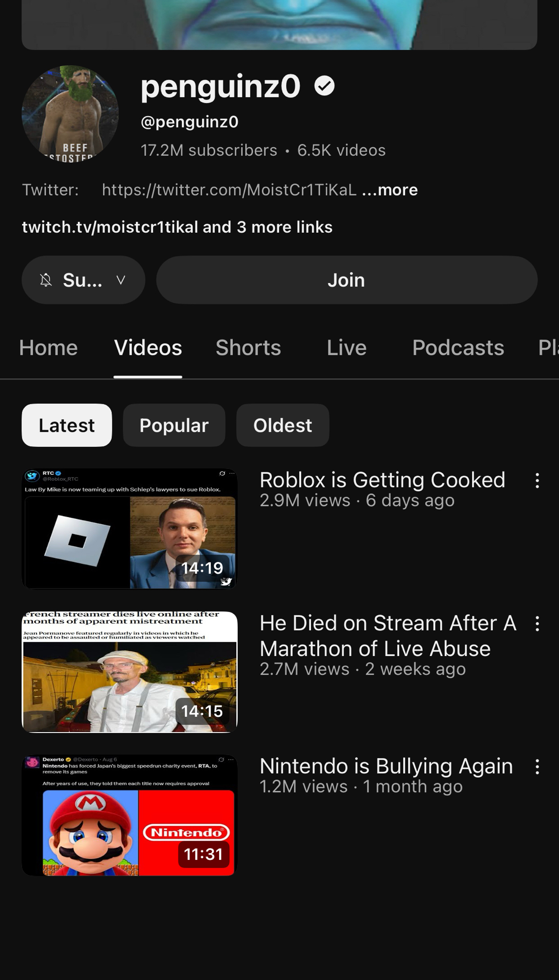Screen dimensions: 559x980
Task: Open the Live tab
Action: 346,348
